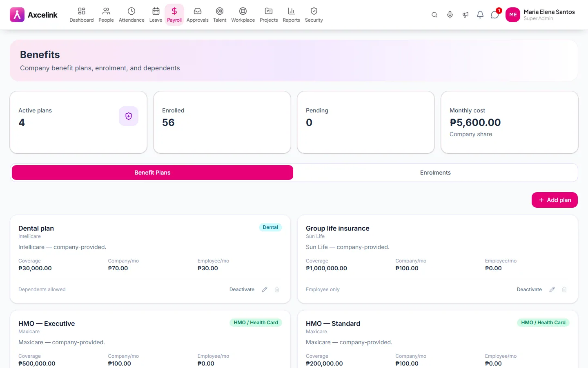Click the ME user avatar

pos(513,15)
